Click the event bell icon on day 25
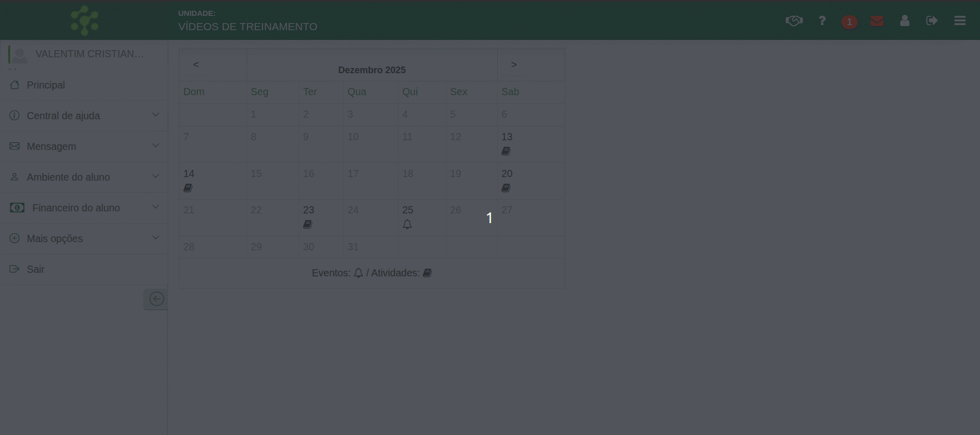 [407, 225]
